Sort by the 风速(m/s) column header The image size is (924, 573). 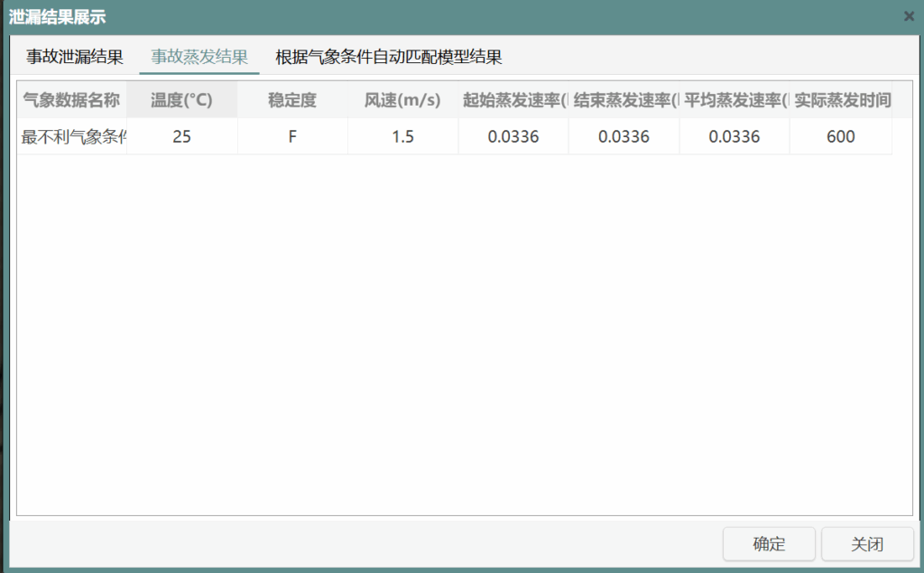(402, 100)
